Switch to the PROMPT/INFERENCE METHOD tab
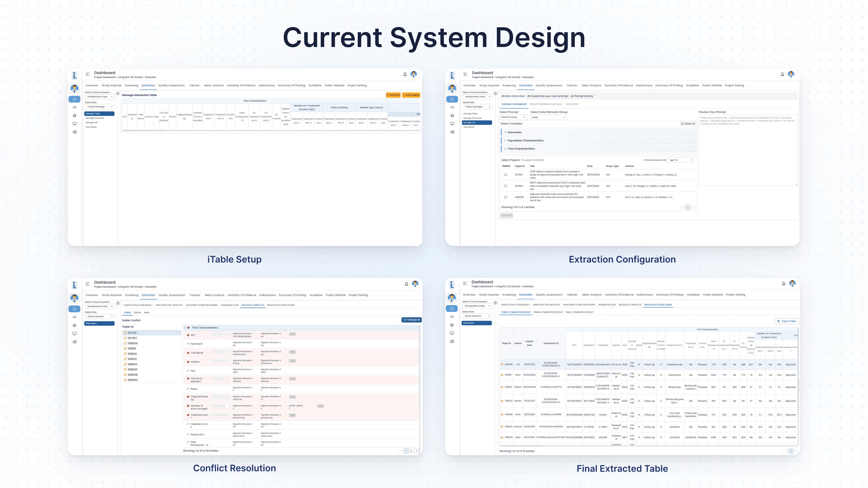The width and height of the screenshot is (868, 488). coord(545,104)
